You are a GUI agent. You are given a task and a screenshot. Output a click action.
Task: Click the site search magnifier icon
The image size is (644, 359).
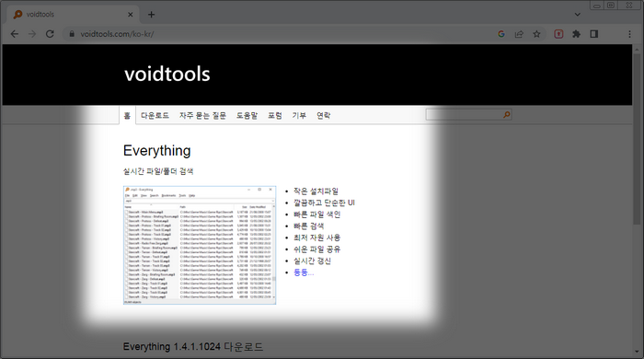pos(507,115)
